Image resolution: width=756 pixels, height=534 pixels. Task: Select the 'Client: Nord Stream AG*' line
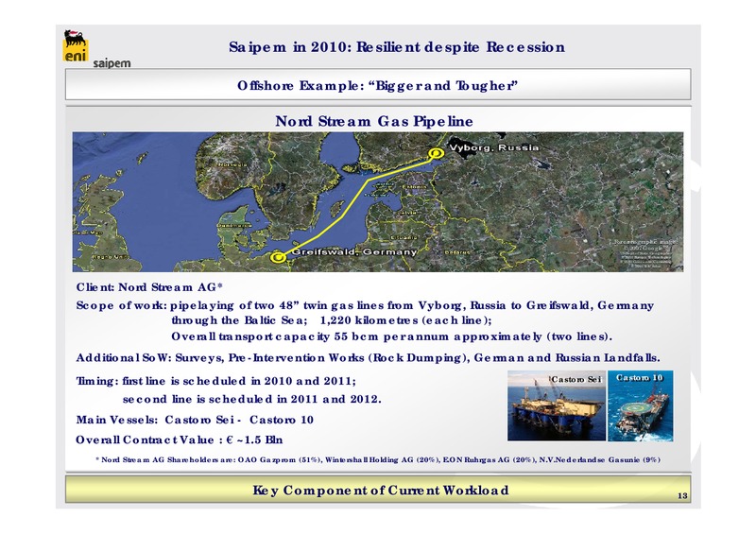(x=149, y=287)
